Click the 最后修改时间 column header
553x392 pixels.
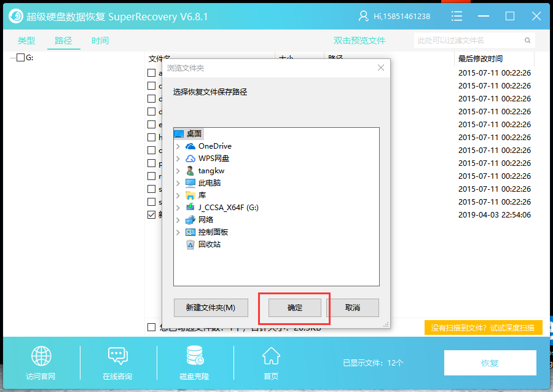pyautogui.click(x=480, y=59)
